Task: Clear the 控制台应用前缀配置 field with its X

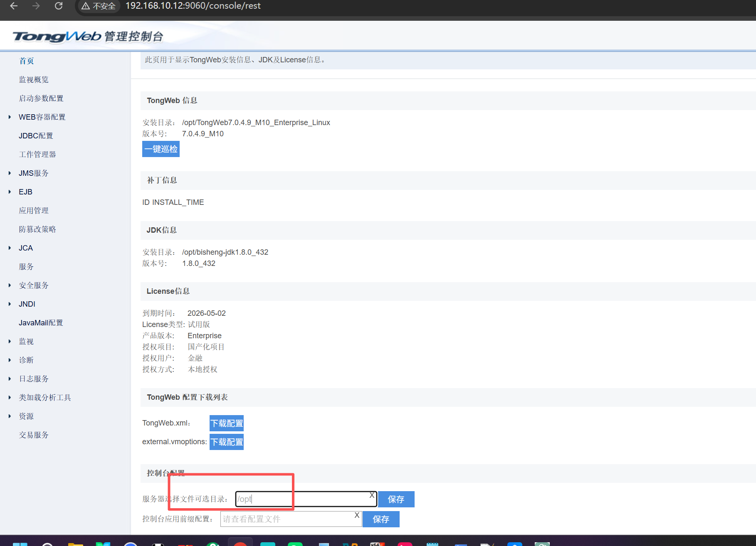Action: coord(357,515)
